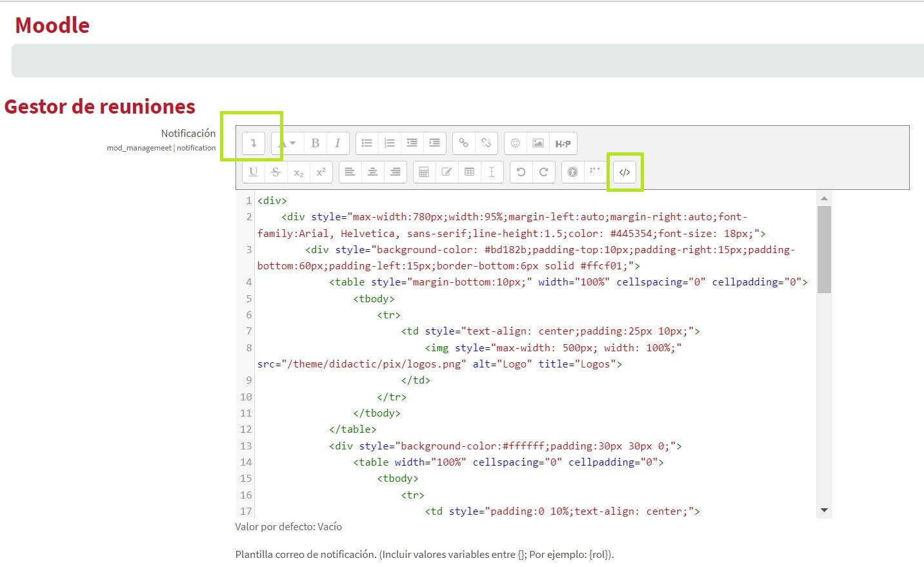This screenshot has width=924, height=567.
Task: Click the '<tr>' tag on line 6
Action: pos(388,315)
